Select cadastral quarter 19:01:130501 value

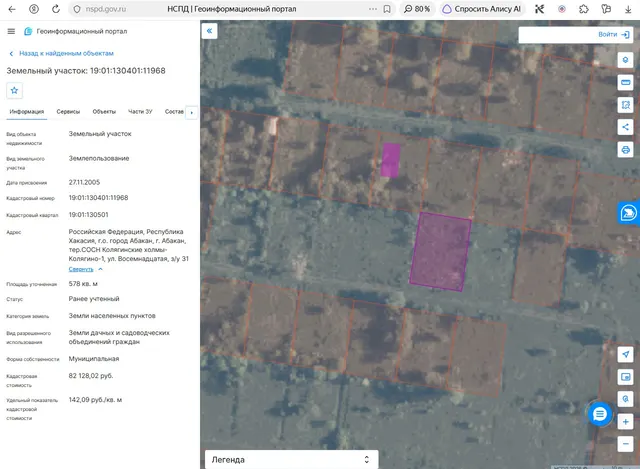click(x=89, y=215)
